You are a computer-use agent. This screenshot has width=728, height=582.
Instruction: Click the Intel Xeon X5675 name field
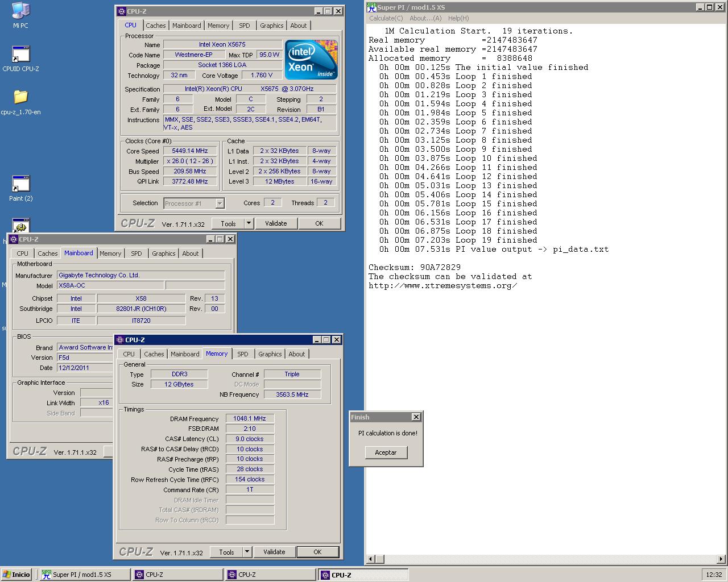(222, 44)
